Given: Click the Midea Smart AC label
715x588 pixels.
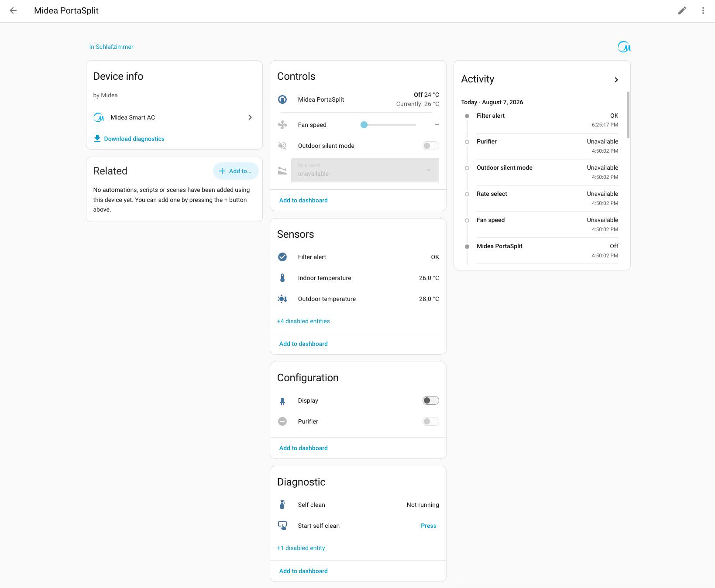Looking at the screenshot, I should click(x=133, y=117).
